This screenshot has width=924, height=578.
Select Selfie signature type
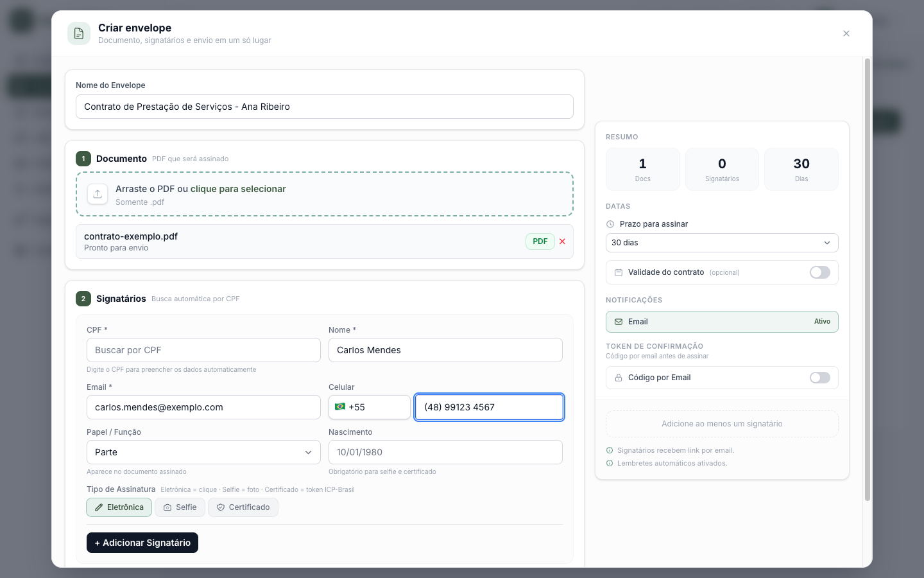(180, 507)
